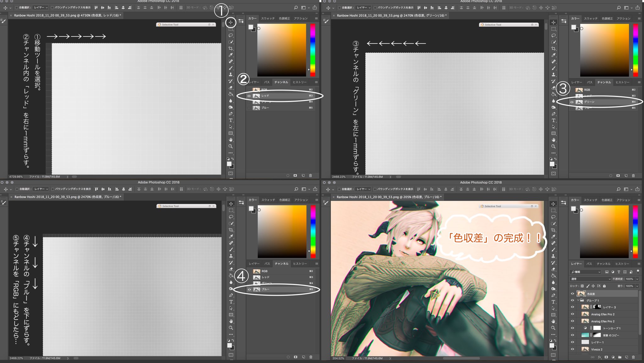Toggle visibility of the ブルー channel in the ブルー 2470% window
Image resolution: width=644 pixels, height=363 pixels.
249,289
